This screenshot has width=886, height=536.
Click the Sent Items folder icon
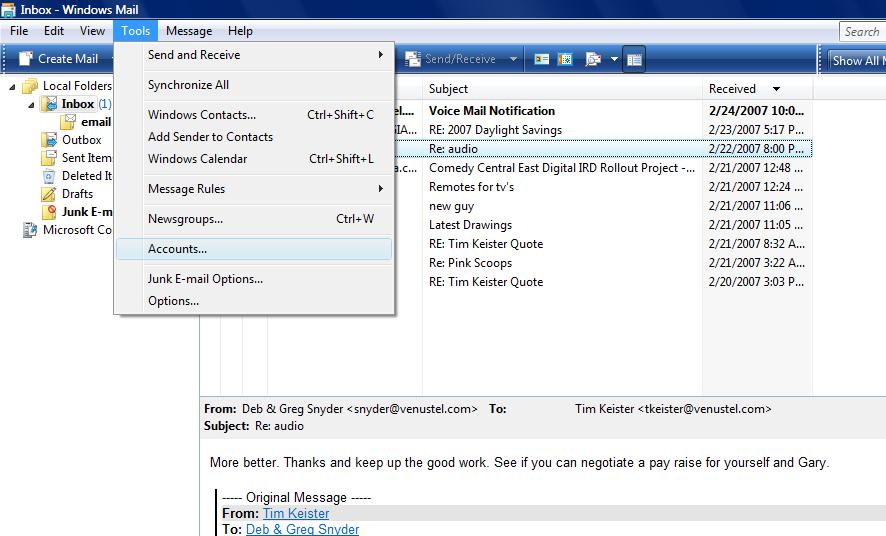(x=50, y=158)
